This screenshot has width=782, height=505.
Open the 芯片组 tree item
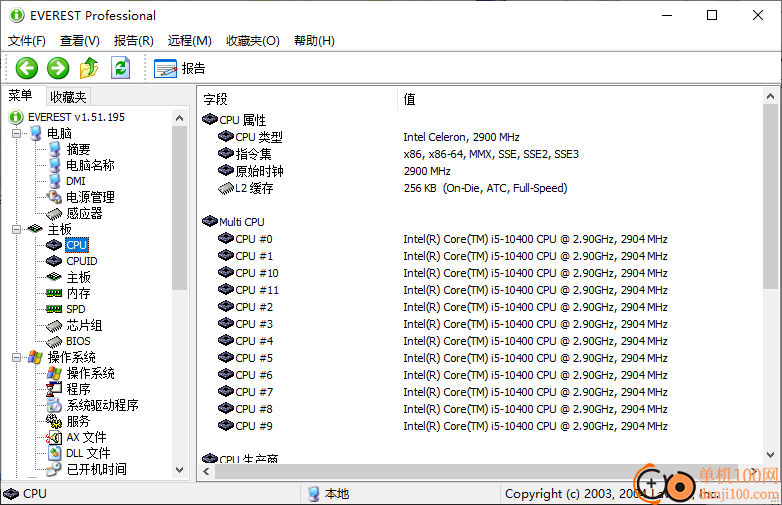click(x=84, y=325)
